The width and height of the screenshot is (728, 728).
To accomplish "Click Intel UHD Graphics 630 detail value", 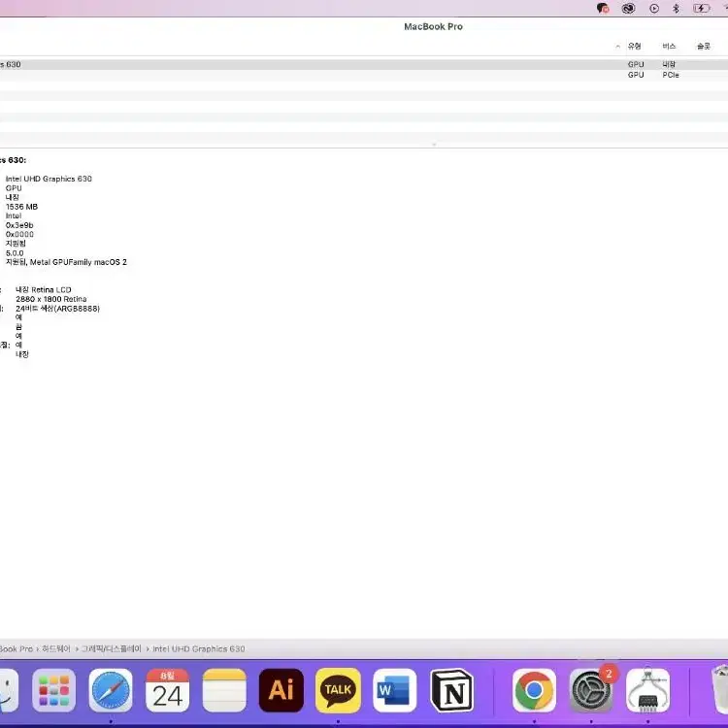I will coord(49,179).
